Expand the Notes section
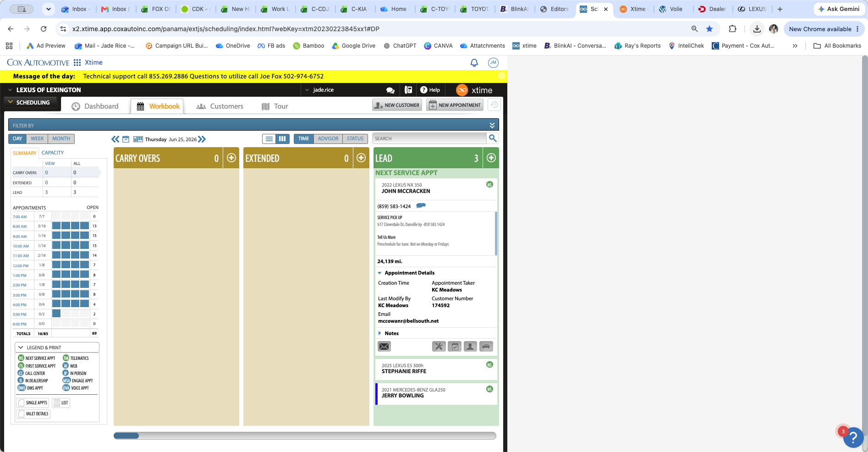Screen dimensions: 868x452 pos(379,333)
